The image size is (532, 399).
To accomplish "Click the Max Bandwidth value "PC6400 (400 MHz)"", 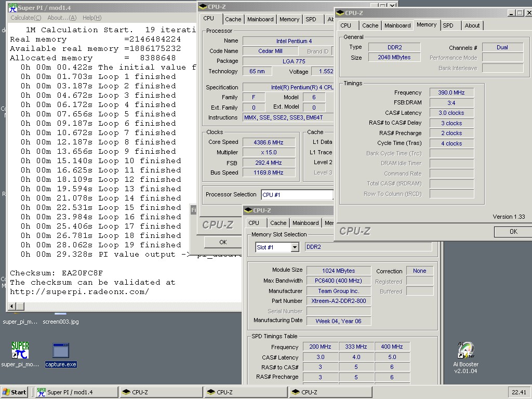I will click(339, 281).
